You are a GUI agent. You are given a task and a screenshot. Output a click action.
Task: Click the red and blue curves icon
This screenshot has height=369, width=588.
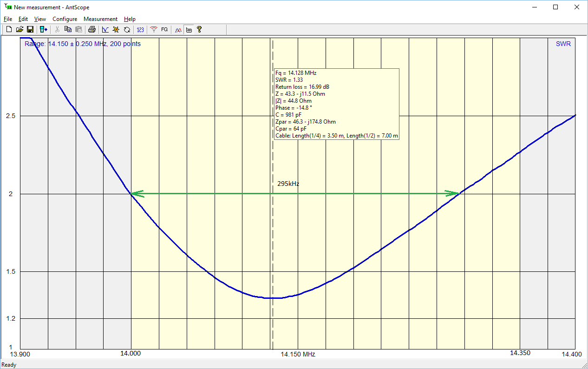[178, 30]
